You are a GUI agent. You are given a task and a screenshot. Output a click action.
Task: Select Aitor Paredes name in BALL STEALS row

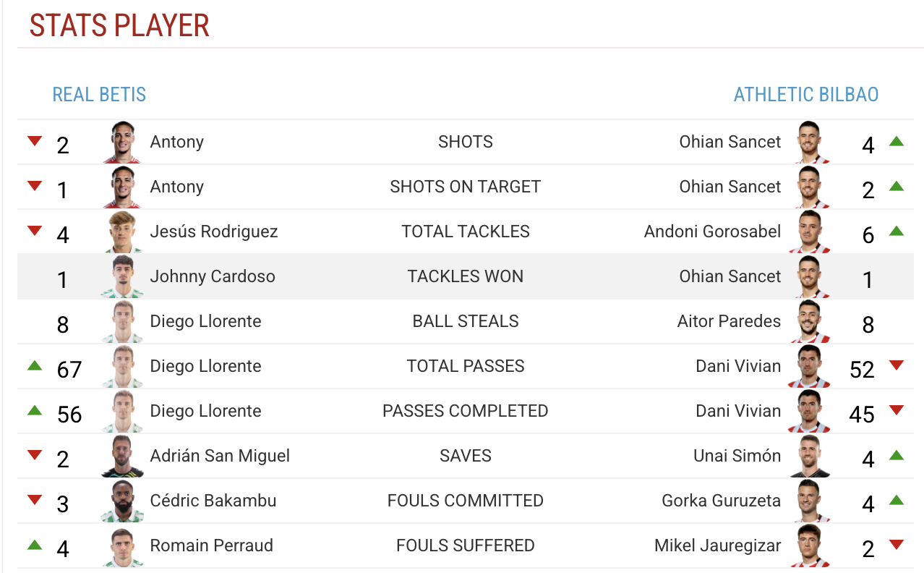click(729, 321)
